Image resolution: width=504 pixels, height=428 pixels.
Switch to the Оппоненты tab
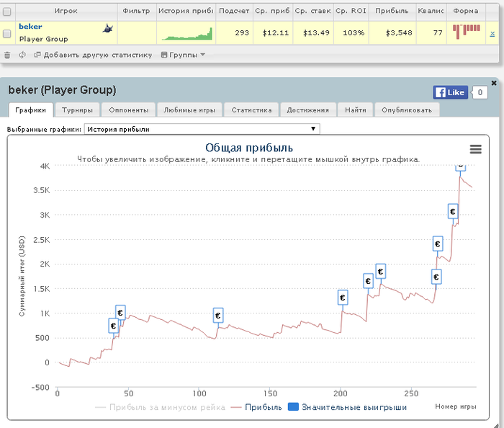(129, 110)
